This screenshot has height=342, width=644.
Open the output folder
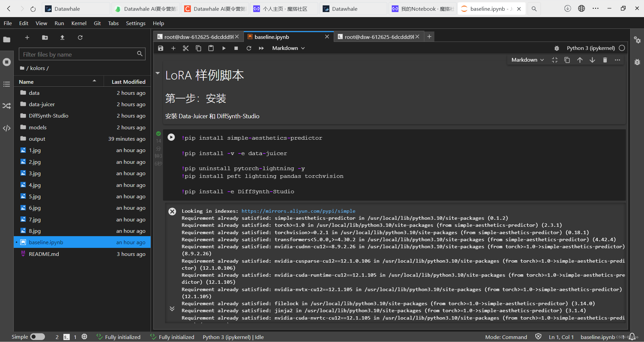(82, 139)
